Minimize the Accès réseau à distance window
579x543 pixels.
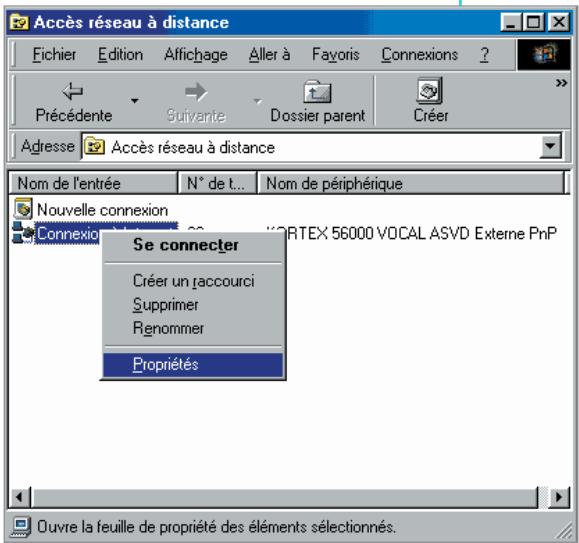(x=511, y=22)
